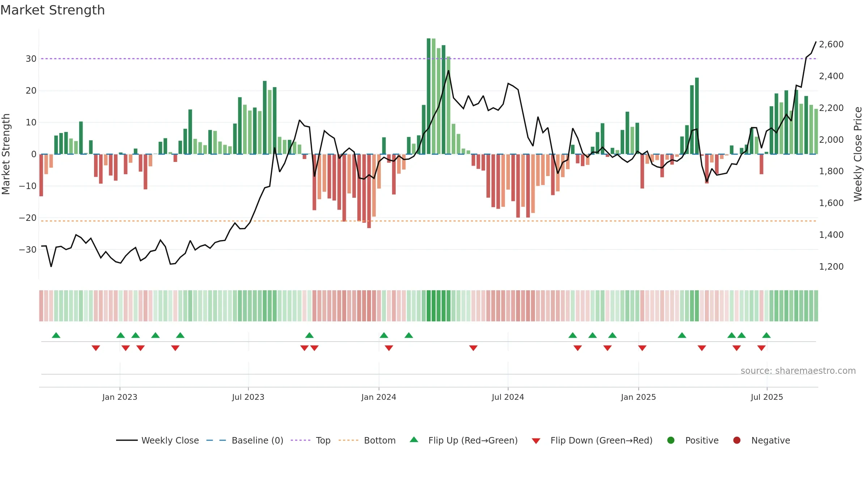
Task: Click the green Positive dot in legend
Action: (671, 440)
